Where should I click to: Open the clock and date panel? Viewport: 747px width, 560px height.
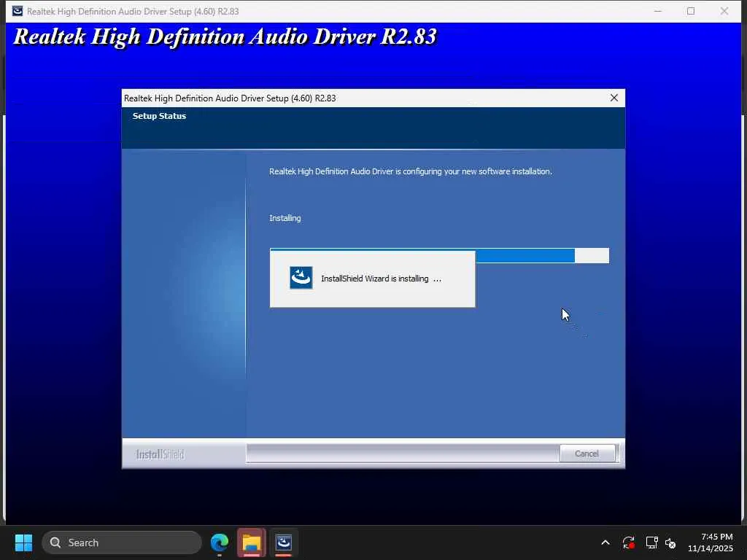(710, 542)
